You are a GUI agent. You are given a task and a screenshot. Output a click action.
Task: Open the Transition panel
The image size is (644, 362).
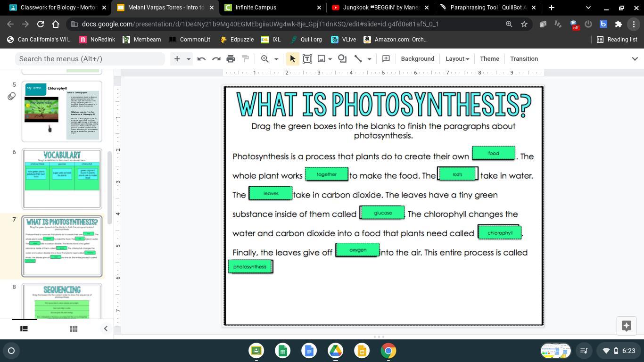[524, 59]
